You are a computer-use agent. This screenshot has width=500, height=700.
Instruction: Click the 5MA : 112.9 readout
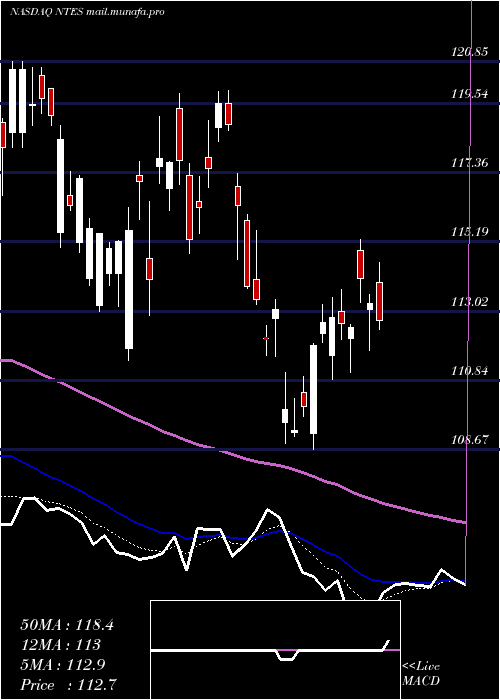click(62, 665)
